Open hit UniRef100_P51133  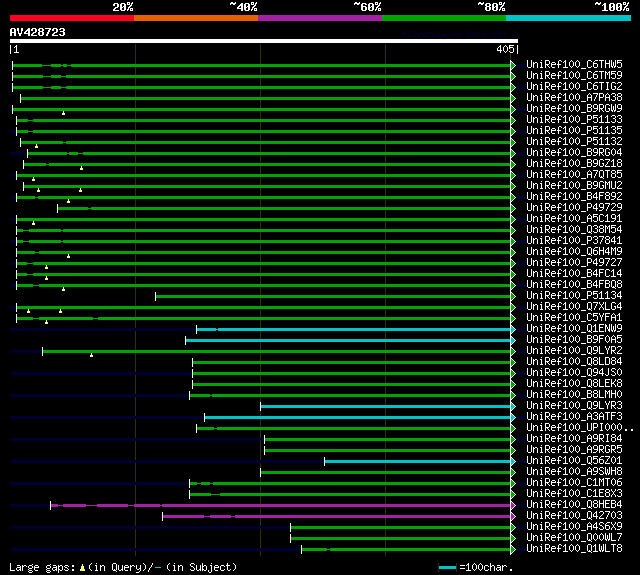tap(574, 120)
